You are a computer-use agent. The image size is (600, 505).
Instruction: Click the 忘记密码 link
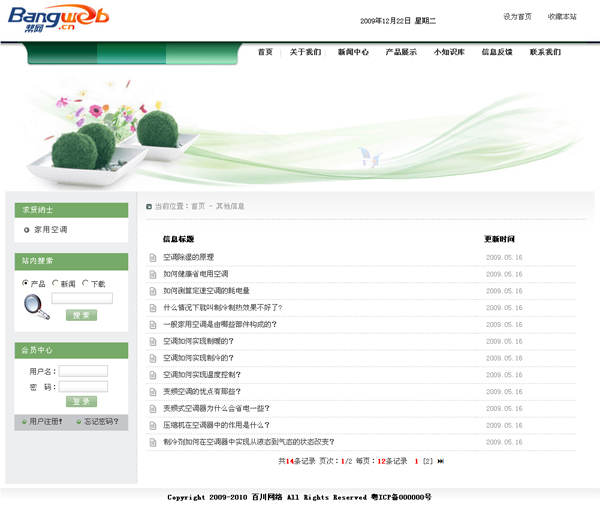(100, 421)
